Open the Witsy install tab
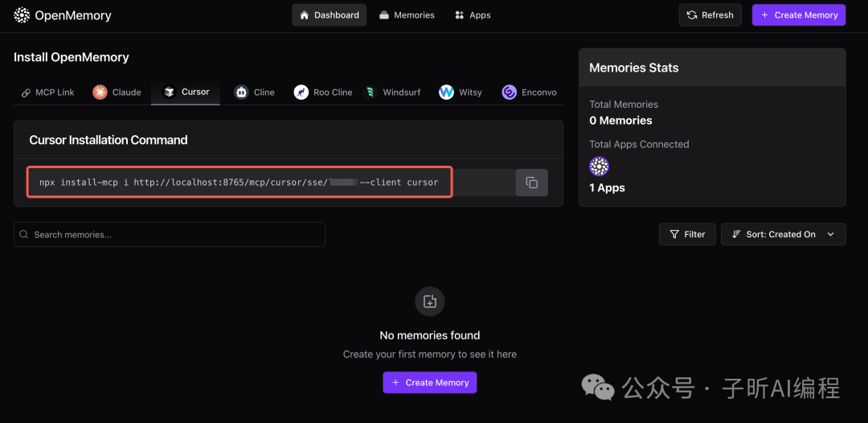This screenshot has width=868, height=423. point(461,92)
